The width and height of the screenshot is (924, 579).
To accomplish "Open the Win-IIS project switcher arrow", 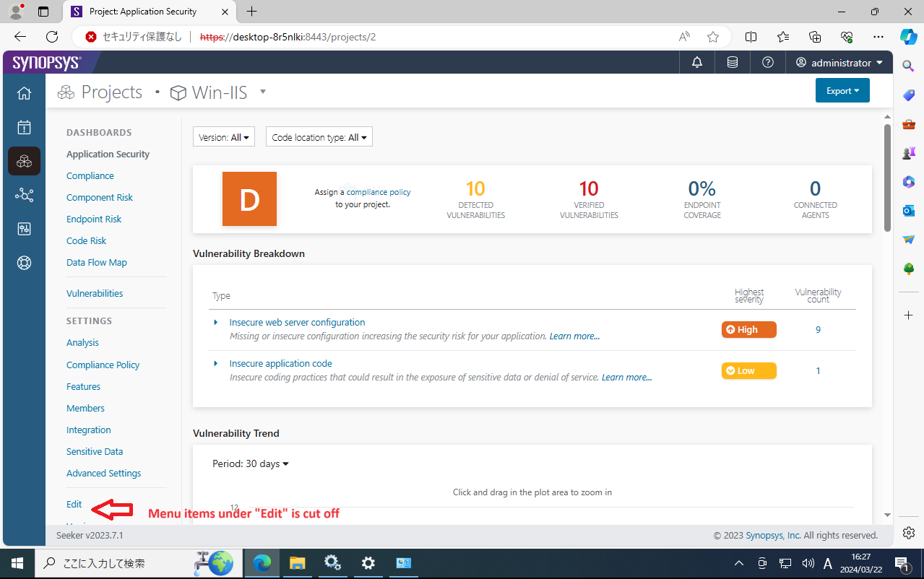I will tap(263, 92).
